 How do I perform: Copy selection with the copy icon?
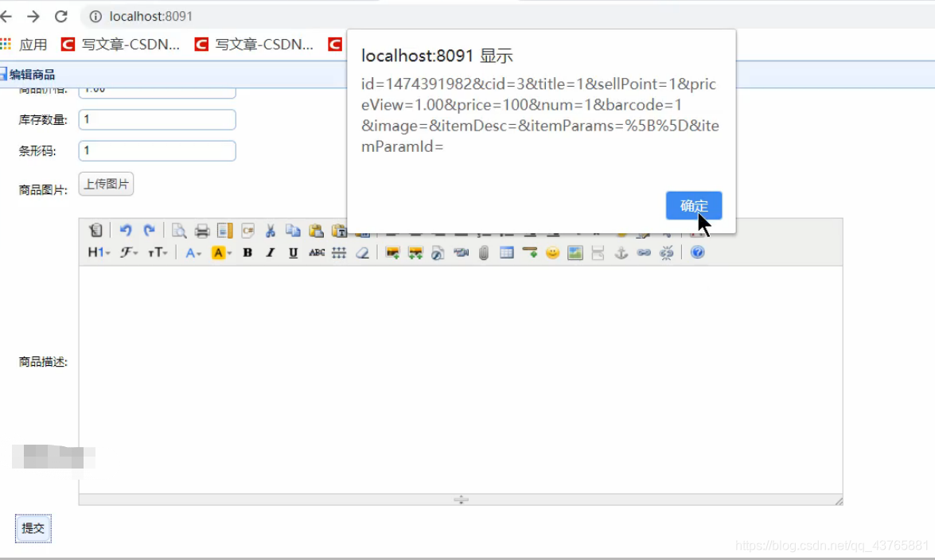click(x=293, y=230)
